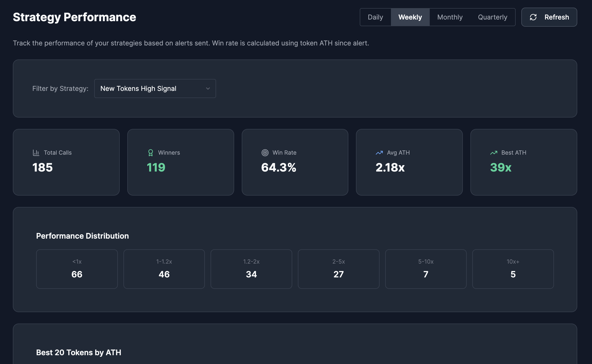Click the chevron in the strategy selector
Viewport: 592px width, 364px height.
(208, 89)
